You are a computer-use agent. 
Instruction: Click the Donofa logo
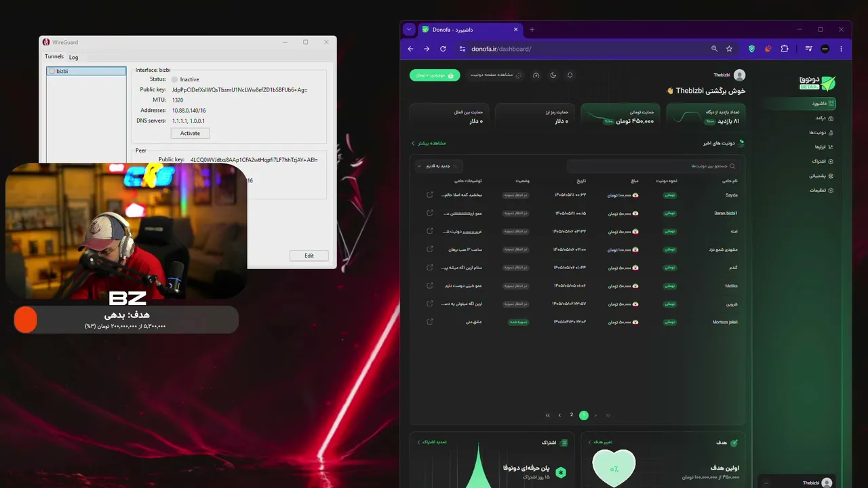(818, 83)
